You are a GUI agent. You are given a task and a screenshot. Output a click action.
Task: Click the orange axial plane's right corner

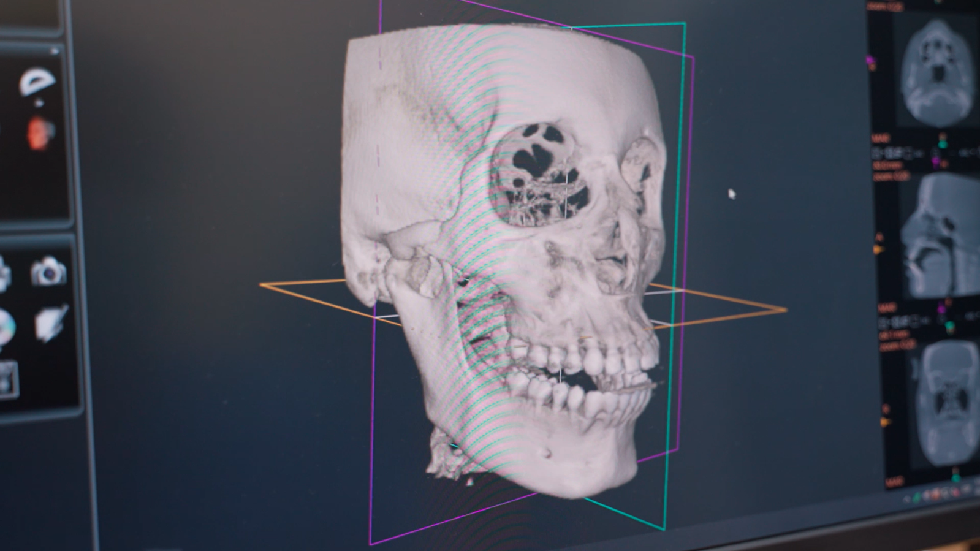tap(785, 310)
